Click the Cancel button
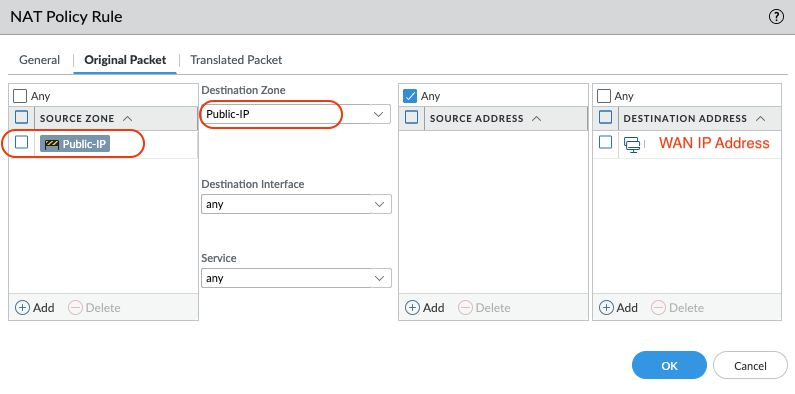 pos(750,365)
